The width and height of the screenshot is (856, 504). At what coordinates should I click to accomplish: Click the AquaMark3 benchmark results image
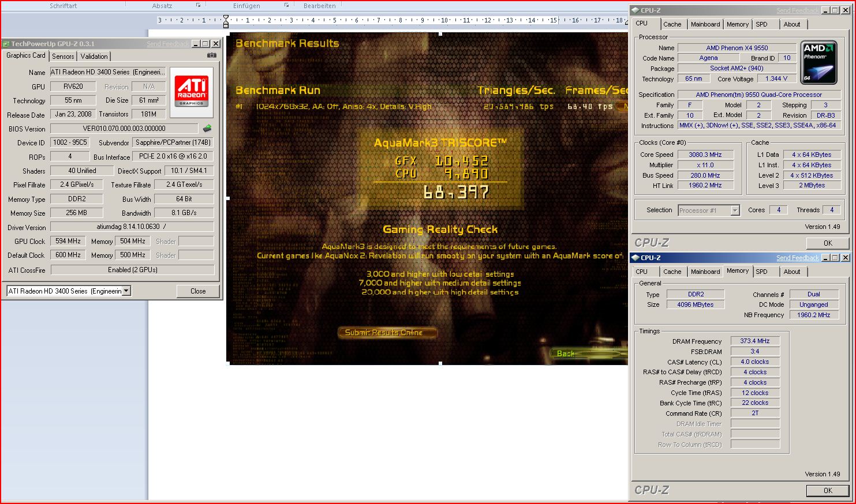pyautogui.click(x=427, y=198)
